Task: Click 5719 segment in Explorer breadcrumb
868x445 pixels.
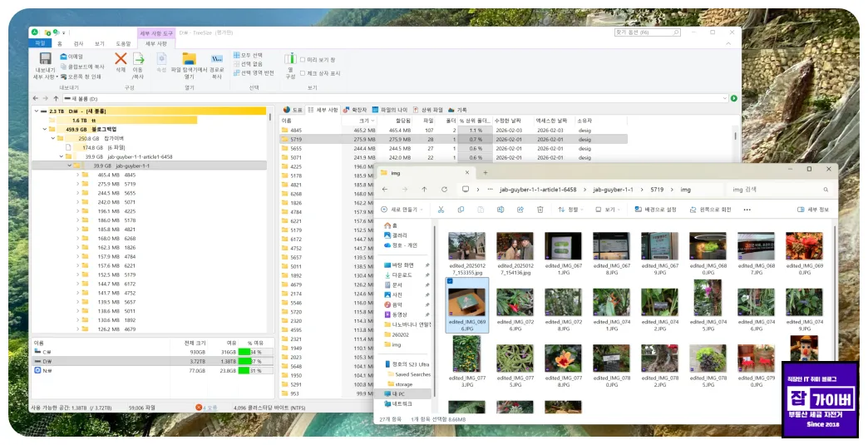Action: 655,190
